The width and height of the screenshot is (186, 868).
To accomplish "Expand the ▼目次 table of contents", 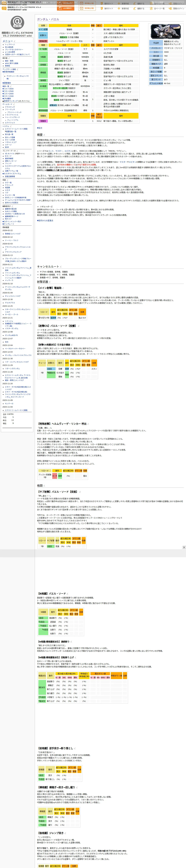I will [40, 128].
